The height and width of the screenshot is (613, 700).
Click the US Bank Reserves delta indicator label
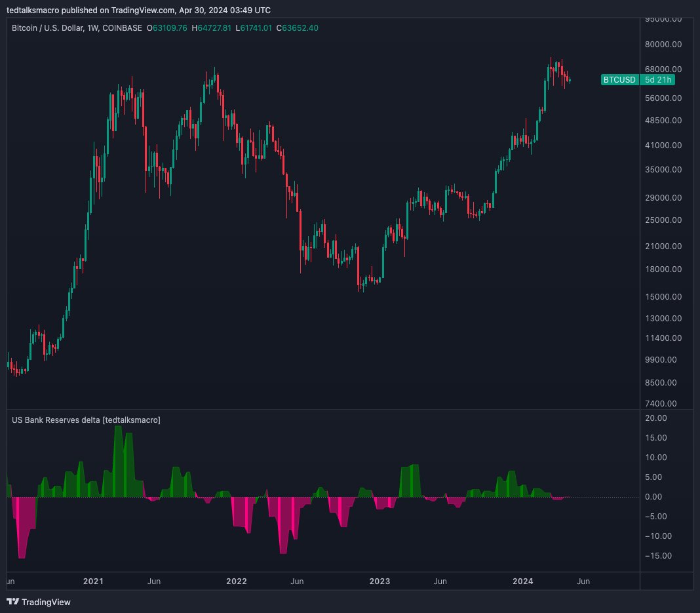(86, 420)
